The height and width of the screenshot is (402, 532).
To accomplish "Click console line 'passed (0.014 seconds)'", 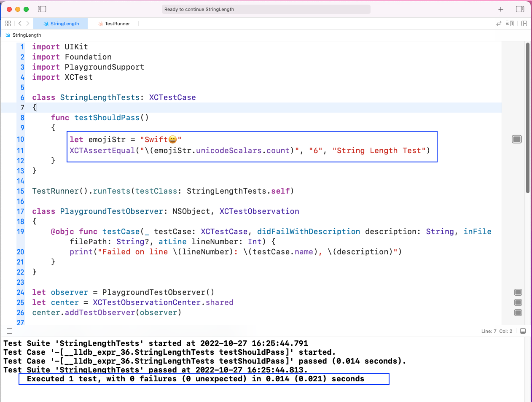I will click(205, 361).
